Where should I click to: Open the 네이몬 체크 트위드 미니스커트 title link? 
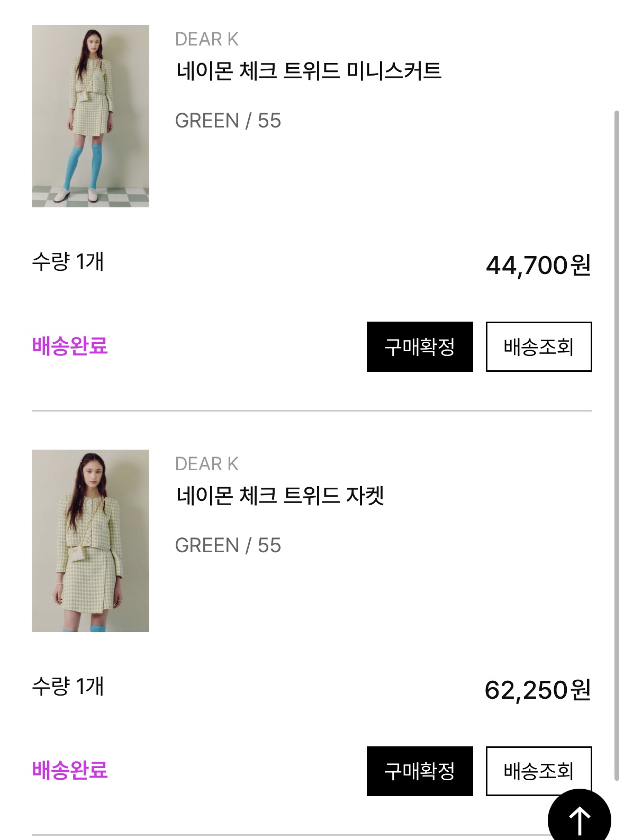[x=309, y=71]
